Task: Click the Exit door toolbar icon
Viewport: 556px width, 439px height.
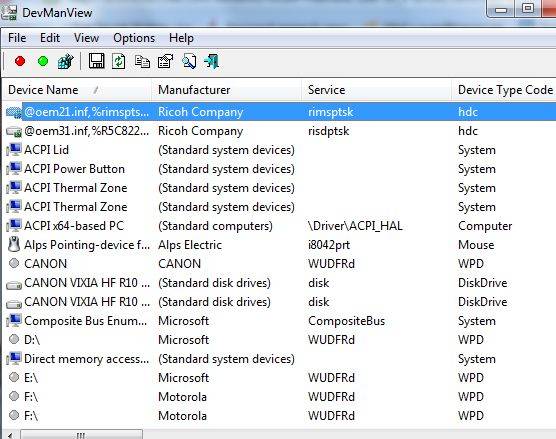Action: tap(211, 61)
